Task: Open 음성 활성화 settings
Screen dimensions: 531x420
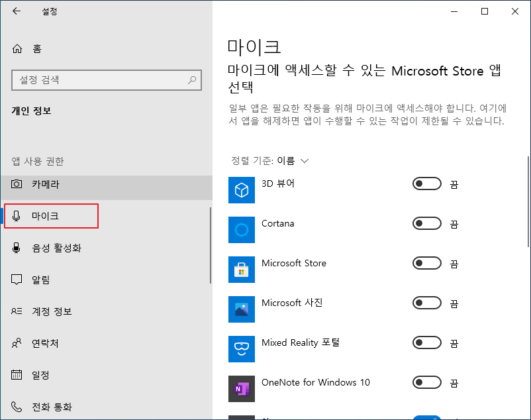Action: 107,248
